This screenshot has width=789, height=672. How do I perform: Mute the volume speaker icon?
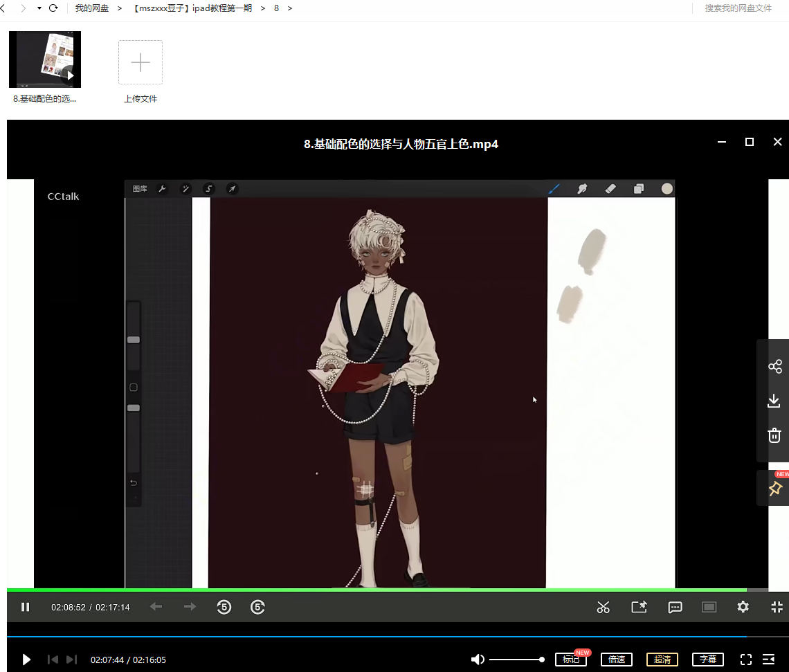pyautogui.click(x=478, y=660)
